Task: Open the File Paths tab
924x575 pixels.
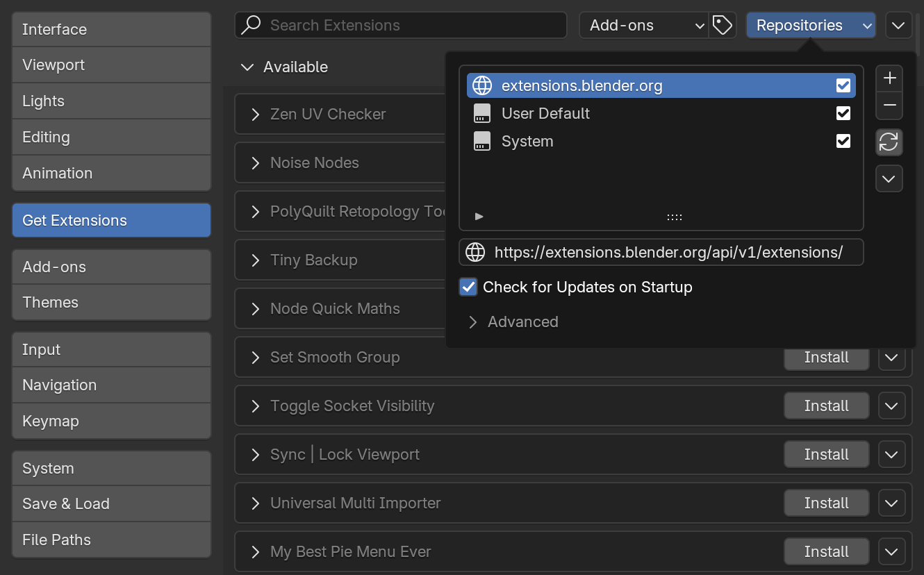Action: [111, 540]
